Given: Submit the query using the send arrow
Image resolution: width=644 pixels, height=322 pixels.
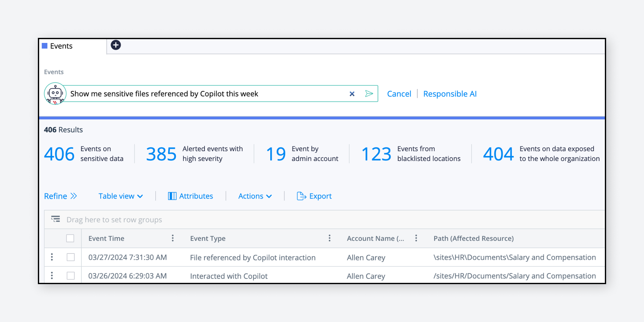Looking at the screenshot, I should (x=369, y=94).
